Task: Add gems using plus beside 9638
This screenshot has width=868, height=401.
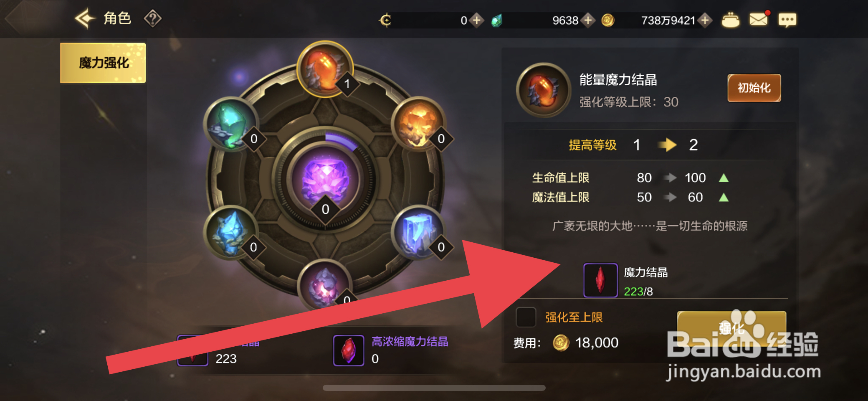Action: 588,20
